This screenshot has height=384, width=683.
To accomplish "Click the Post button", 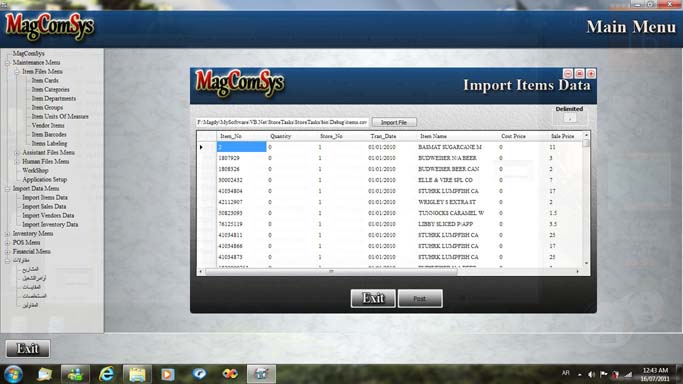I will pos(420,299).
